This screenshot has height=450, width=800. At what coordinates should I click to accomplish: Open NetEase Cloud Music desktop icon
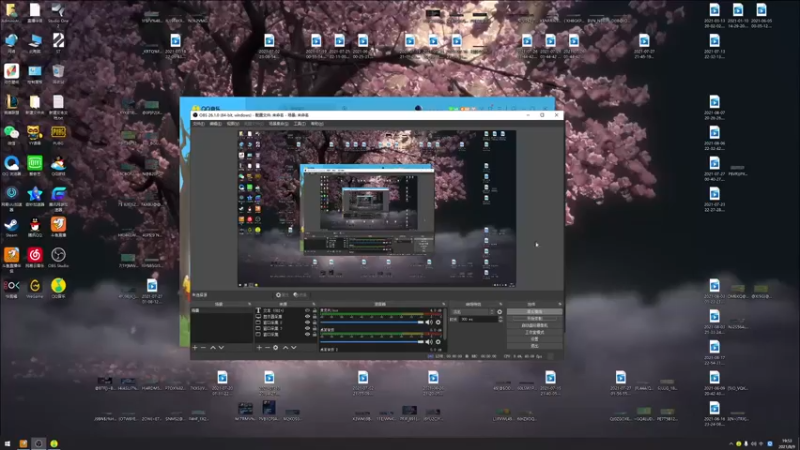(35, 257)
